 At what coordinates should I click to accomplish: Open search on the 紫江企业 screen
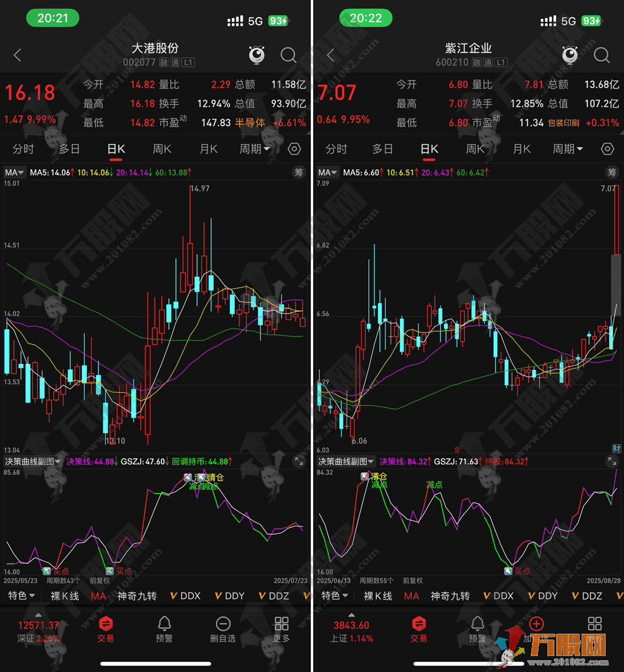click(x=602, y=55)
